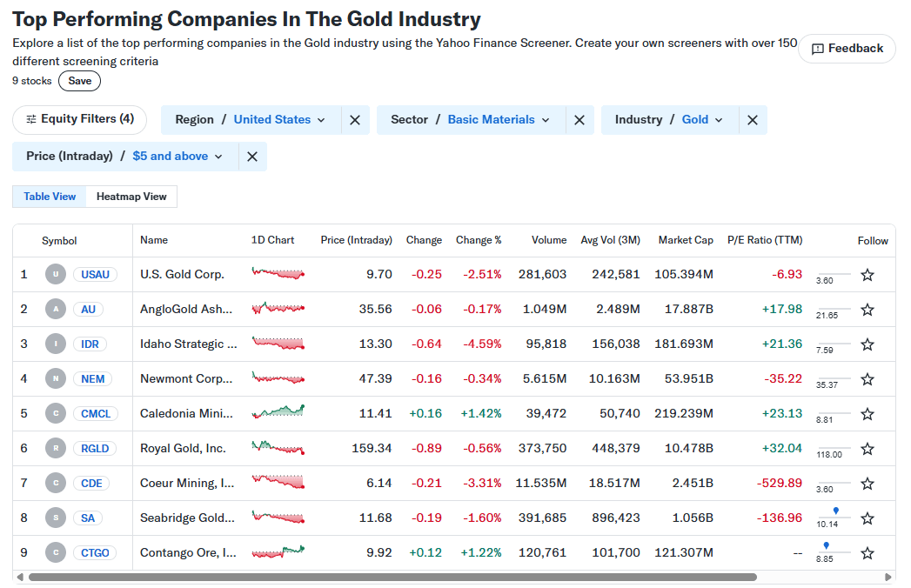Image resolution: width=911 pixels, height=588 pixels.
Task: Click the CDE company logo circle
Action: 56,483
